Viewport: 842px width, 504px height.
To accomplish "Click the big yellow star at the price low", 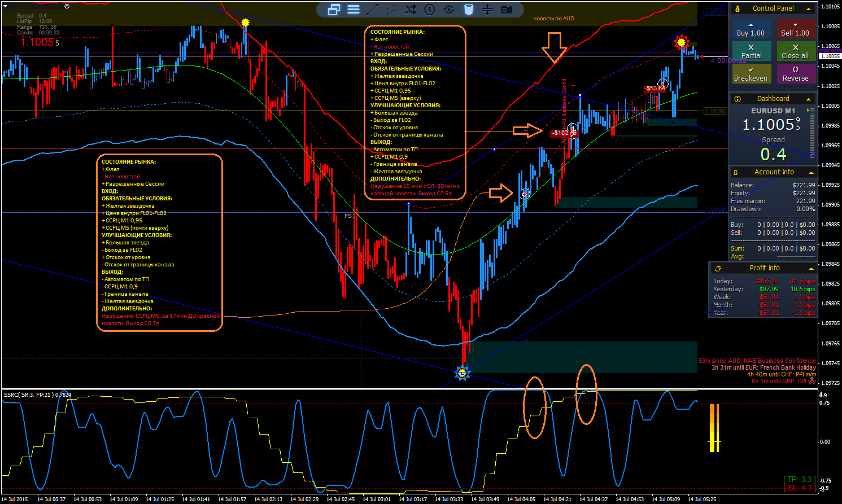I will click(463, 372).
